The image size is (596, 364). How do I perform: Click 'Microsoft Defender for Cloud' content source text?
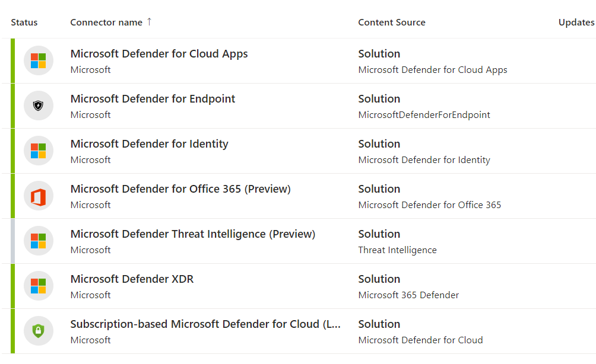coord(420,340)
